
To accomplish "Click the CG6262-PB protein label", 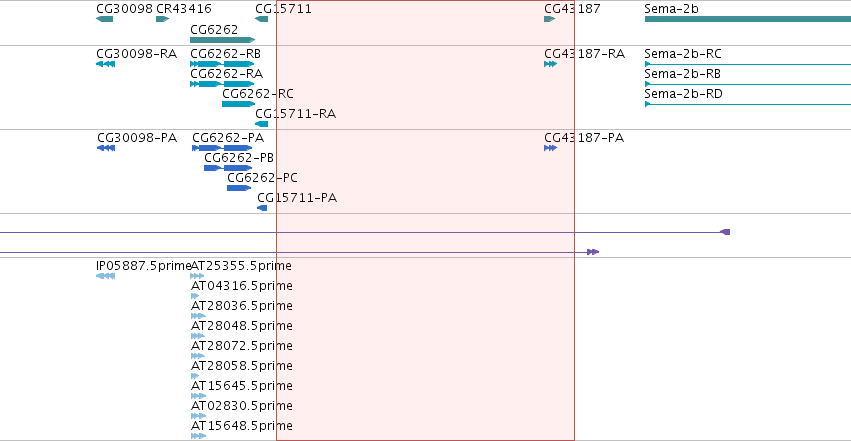I will (x=239, y=158).
